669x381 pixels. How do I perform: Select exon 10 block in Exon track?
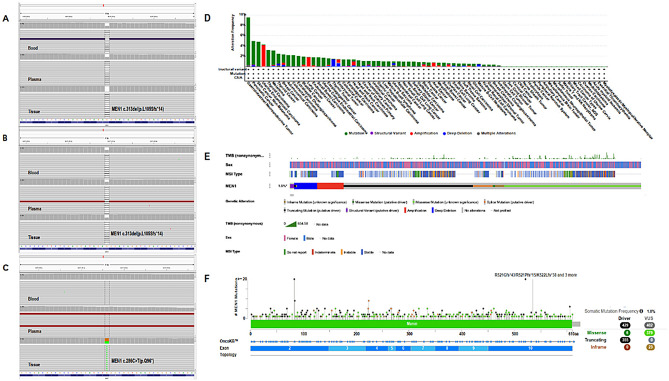530,349
